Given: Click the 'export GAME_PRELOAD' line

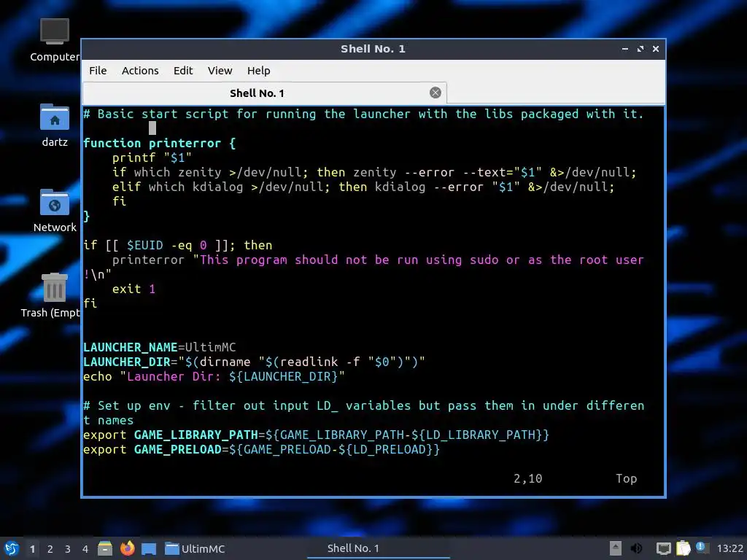Looking at the screenshot, I should pyautogui.click(x=261, y=449).
